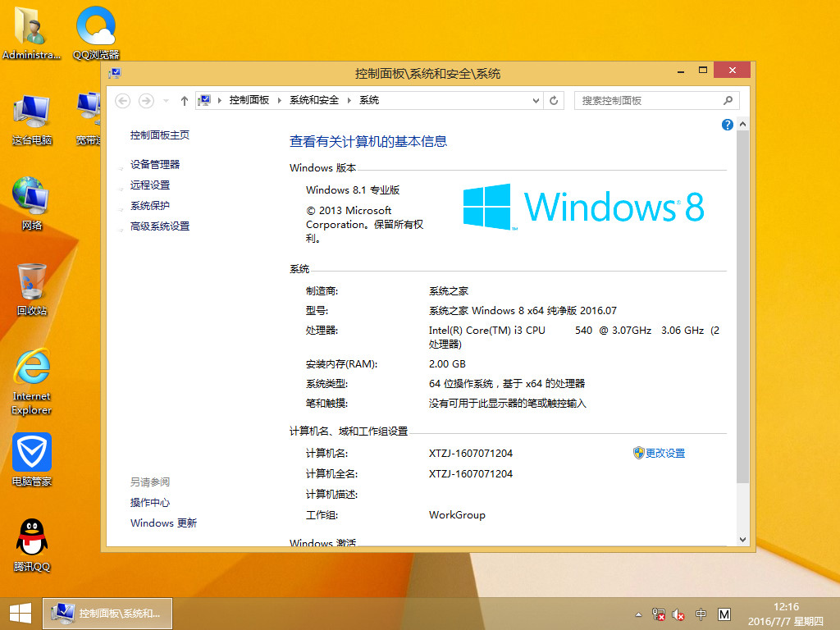Image resolution: width=840 pixels, height=630 pixels.
Task: Open the 网络 desktop icon
Action: [31, 197]
